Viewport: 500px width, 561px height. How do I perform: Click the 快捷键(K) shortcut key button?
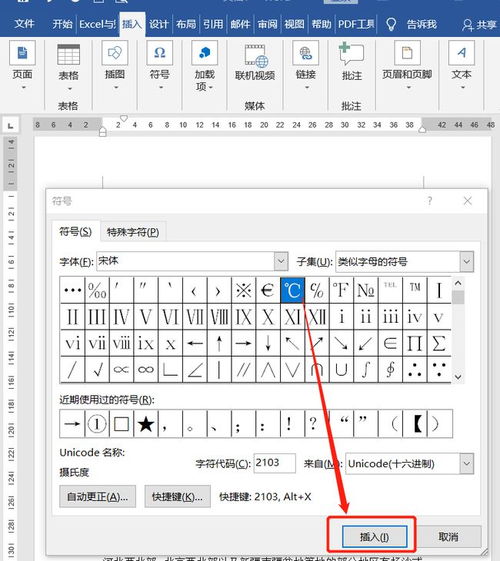pyautogui.click(x=177, y=497)
